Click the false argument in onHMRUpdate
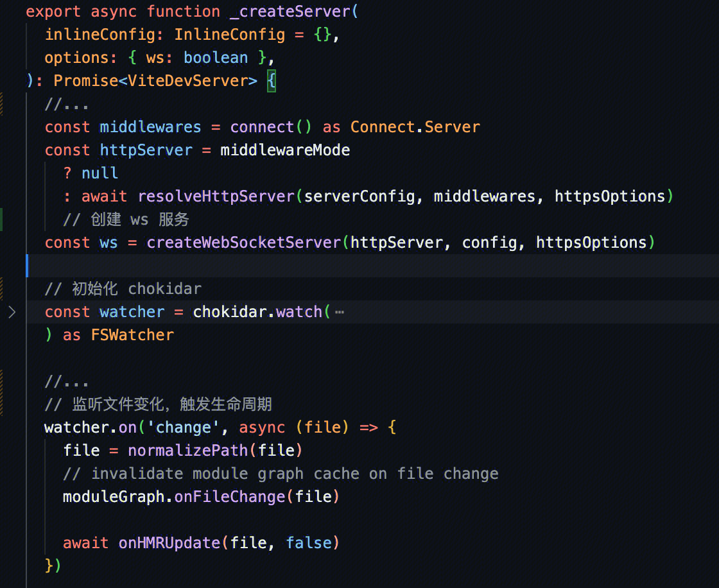This screenshot has height=588, width=719. 308,543
